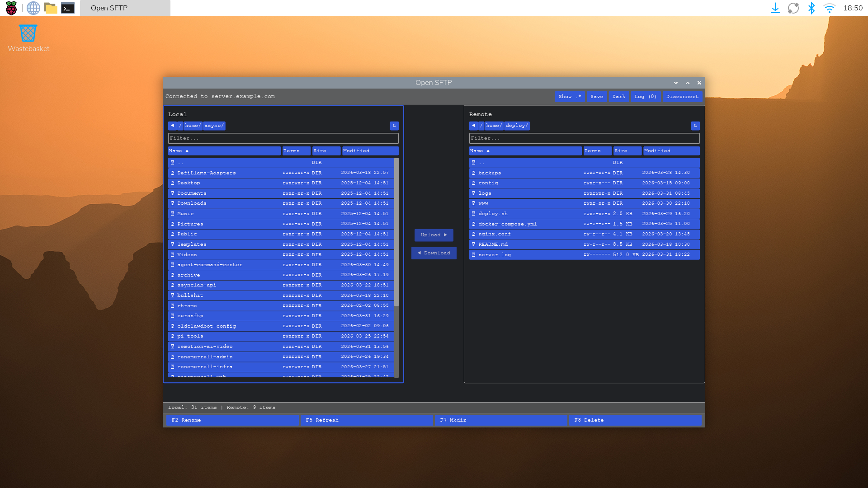Click the shade-up chevron in the title bar
Viewport: 868px width, 488px height.
[x=687, y=83]
